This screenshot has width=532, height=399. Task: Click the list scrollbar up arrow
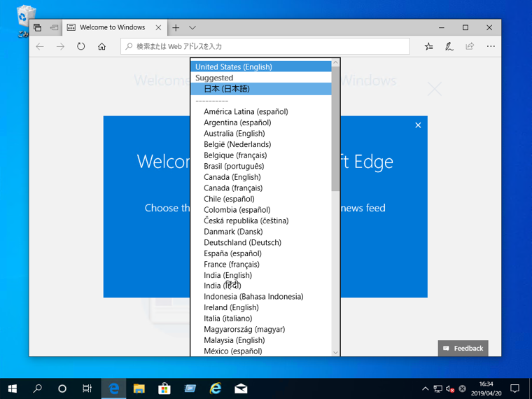coord(335,62)
